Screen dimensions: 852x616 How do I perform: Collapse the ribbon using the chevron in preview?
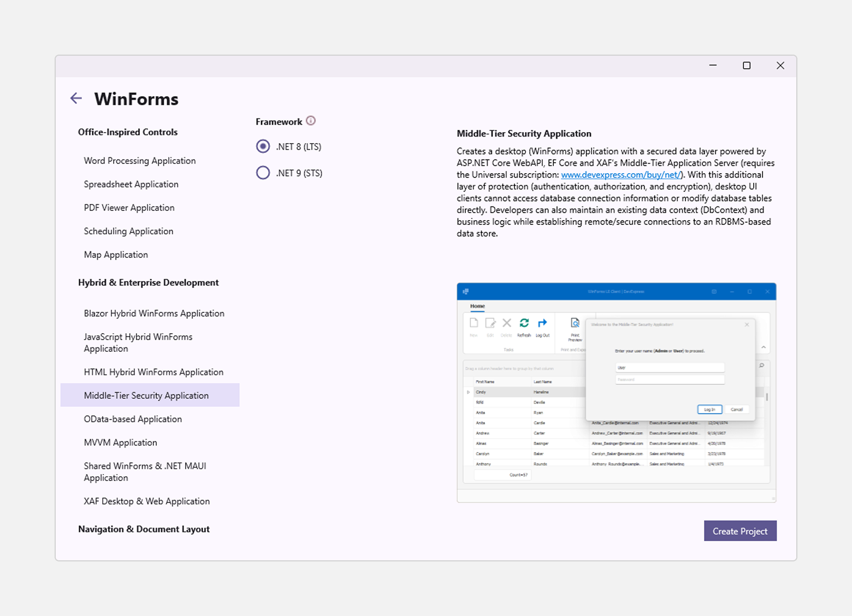point(763,347)
